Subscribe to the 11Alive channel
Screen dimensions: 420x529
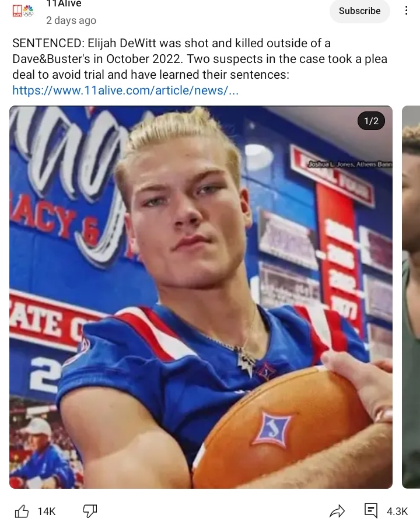pos(359,10)
